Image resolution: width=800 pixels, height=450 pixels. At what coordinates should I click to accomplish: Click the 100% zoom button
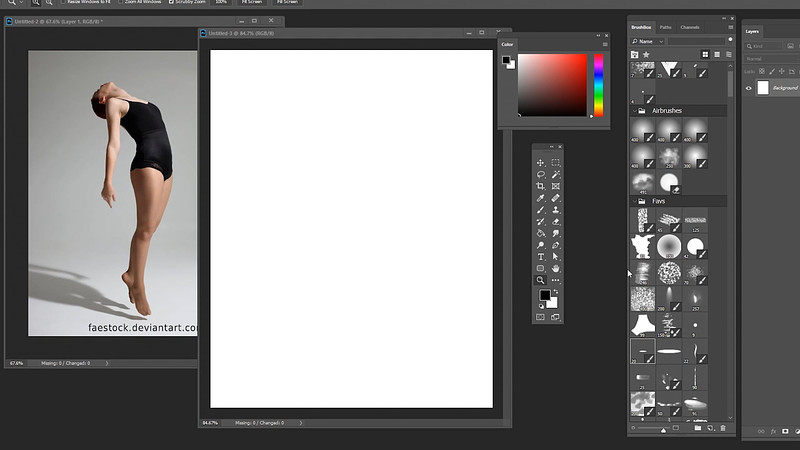point(221,2)
